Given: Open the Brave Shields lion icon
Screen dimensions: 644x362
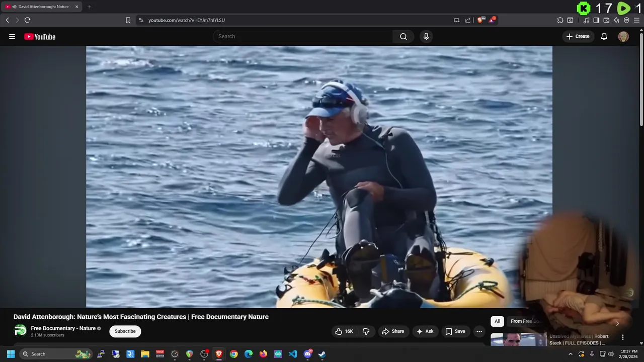Looking at the screenshot, I should (480, 20).
